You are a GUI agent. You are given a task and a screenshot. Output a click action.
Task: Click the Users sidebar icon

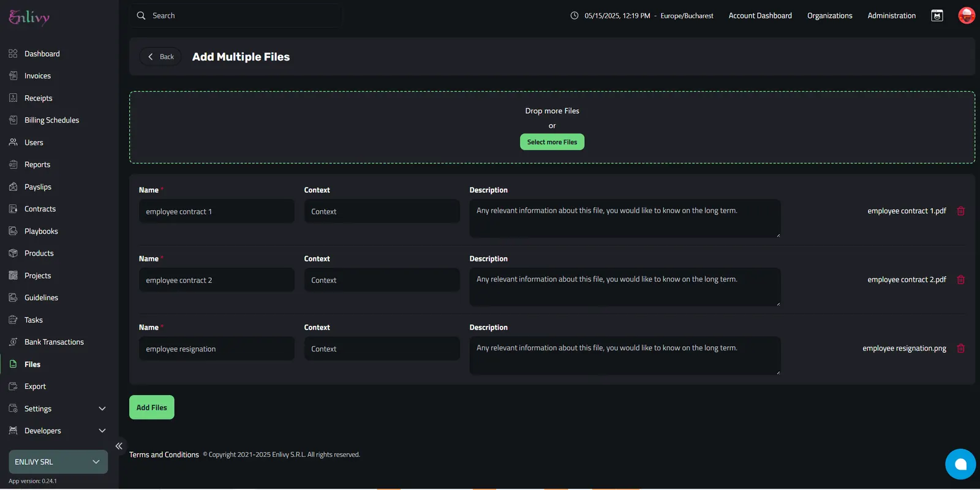(x=13, y=142)
